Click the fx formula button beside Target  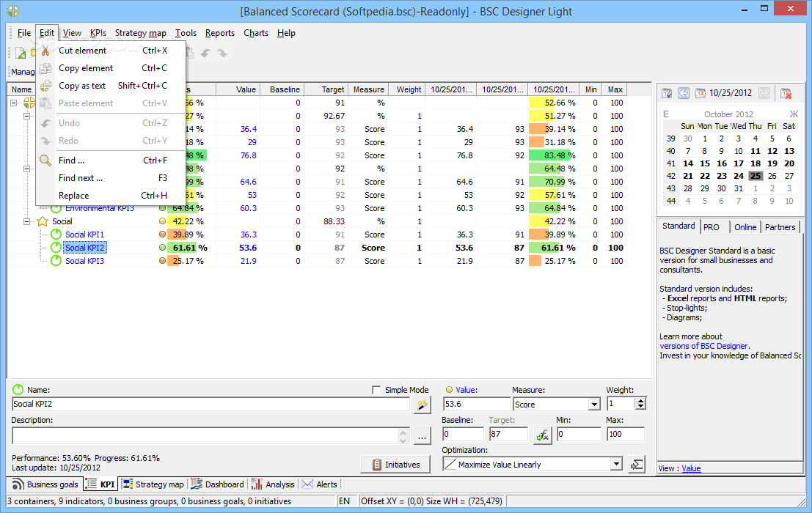tap(543, 435)
